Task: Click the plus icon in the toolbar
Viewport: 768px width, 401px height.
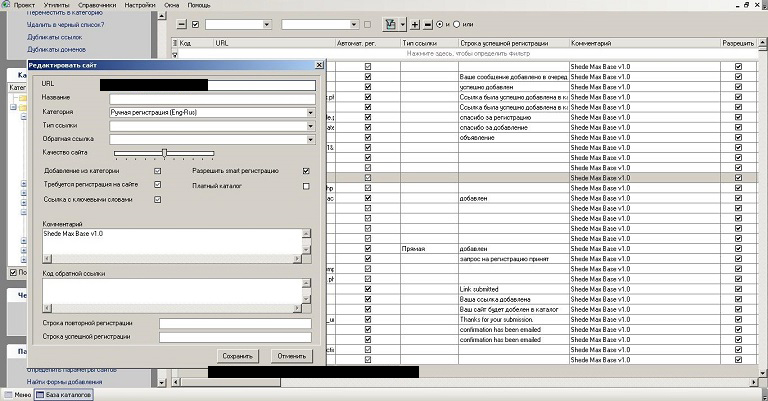Action: pos(415,23)
